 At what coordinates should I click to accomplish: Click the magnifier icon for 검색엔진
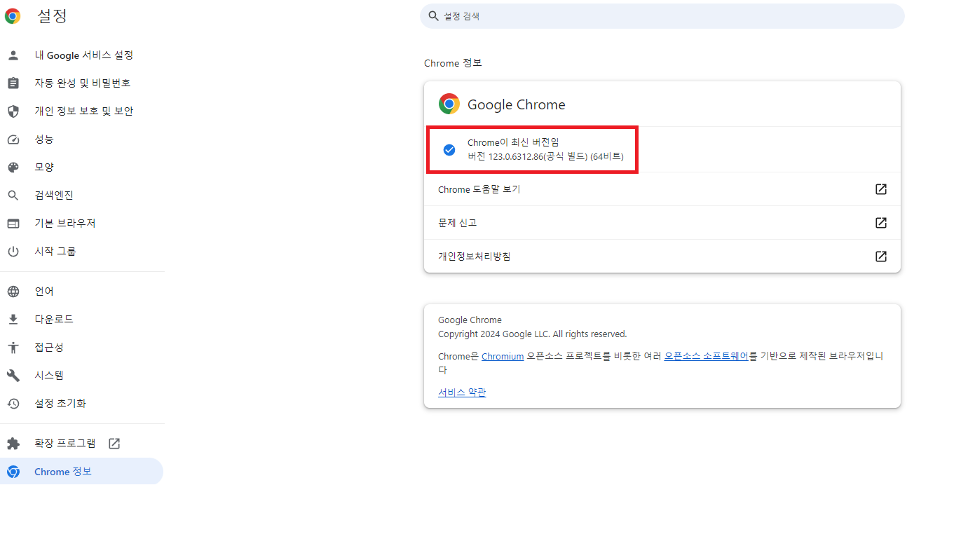click(x=13, y=196)
